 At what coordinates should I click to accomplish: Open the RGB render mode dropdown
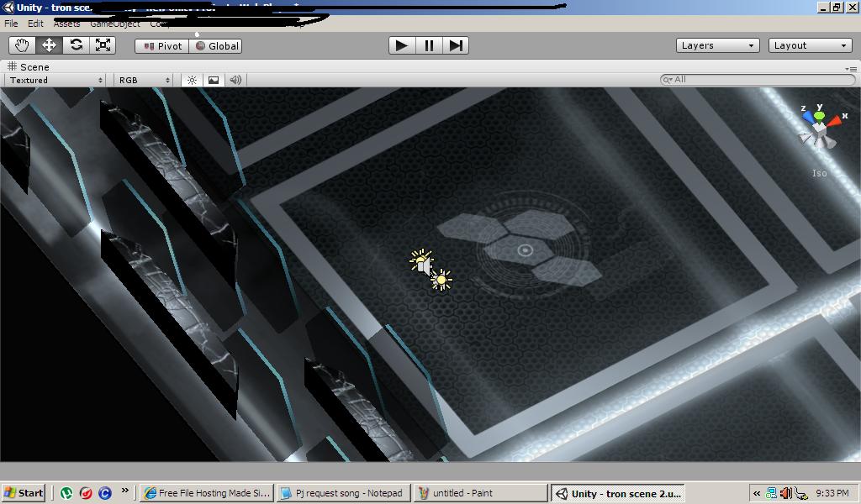point(144,80)
